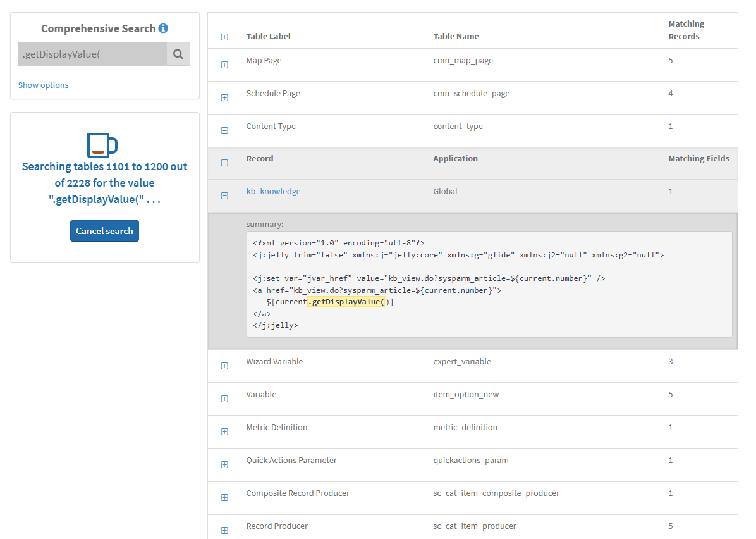The height and width of the screenshot is (539, 756).
Task: Collapse the Content Type row
Action: point(224,130)
